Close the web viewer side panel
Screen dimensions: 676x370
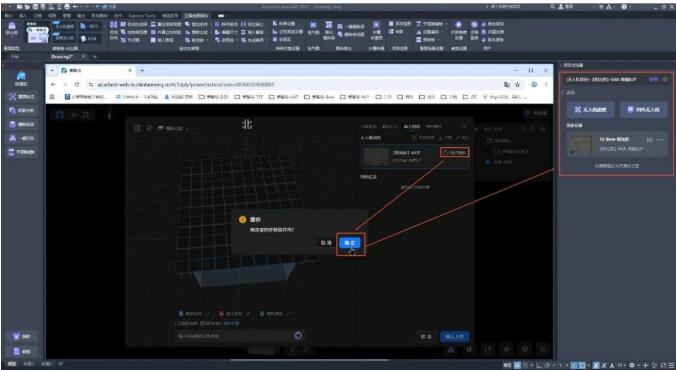coord(464,126)
